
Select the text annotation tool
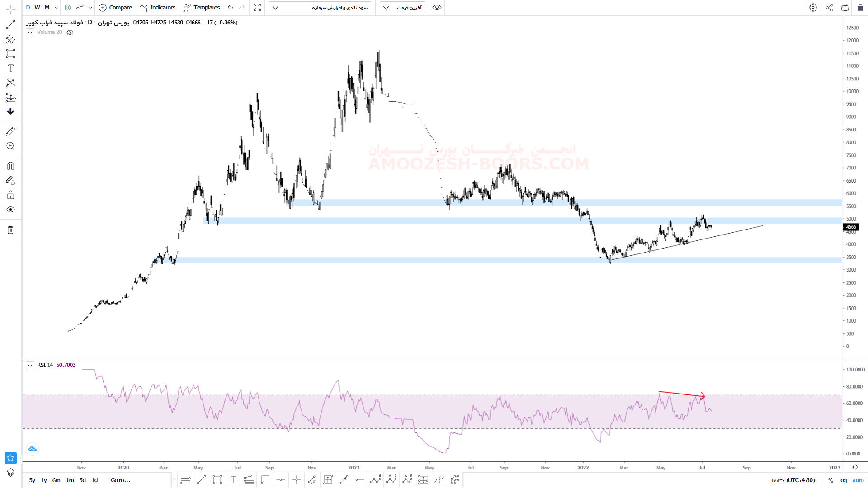tap(10, 68)
